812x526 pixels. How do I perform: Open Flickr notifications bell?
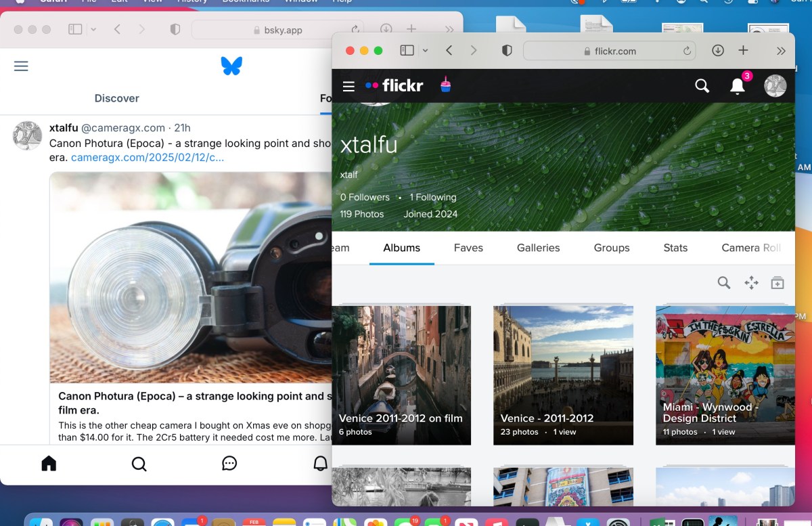[x=738, y=86]
